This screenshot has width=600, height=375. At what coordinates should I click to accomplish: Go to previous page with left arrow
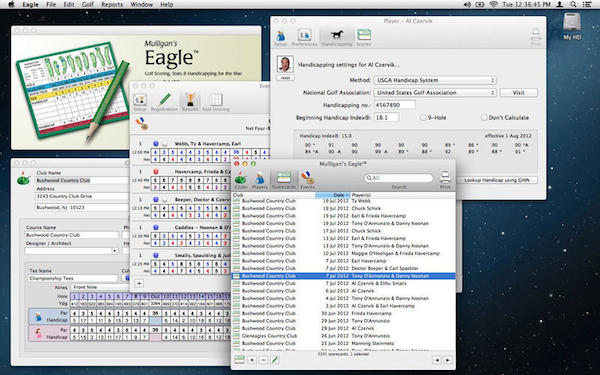tap(437, 360)
